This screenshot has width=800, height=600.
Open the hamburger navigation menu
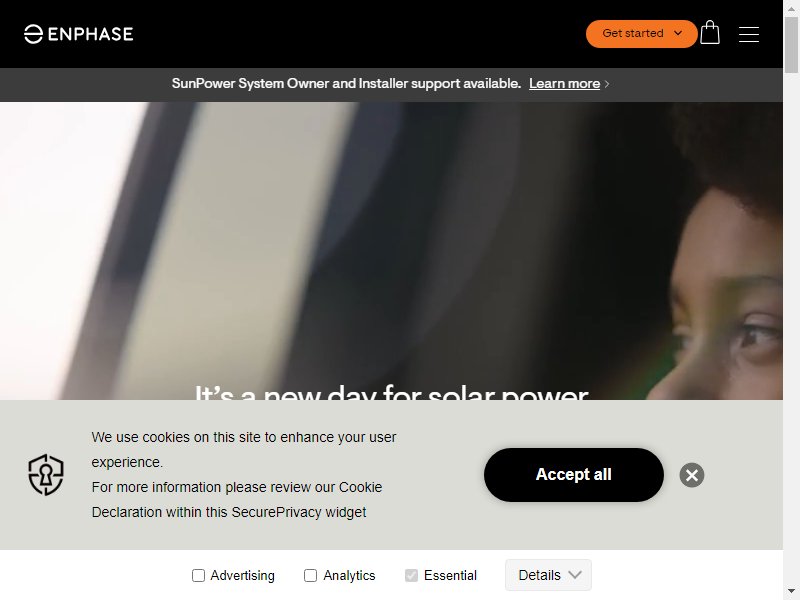pyautogui.click(x=748, y=34)
